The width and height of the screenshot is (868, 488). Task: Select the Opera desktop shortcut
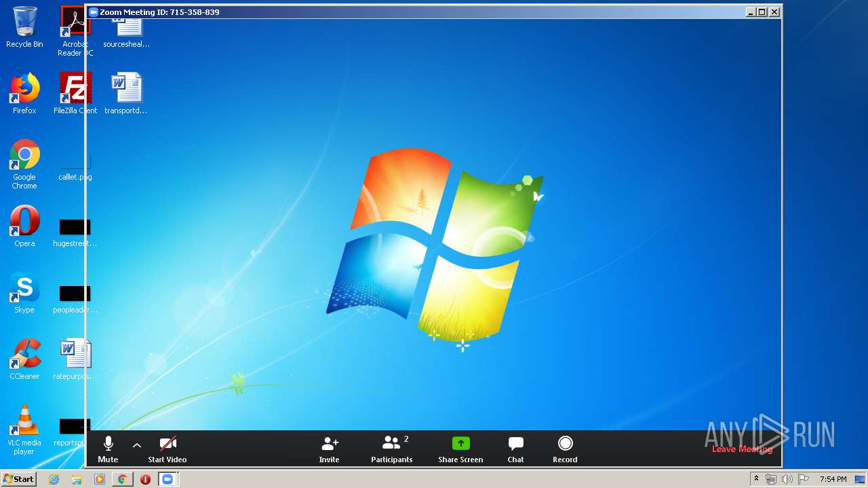pos(24,226)
